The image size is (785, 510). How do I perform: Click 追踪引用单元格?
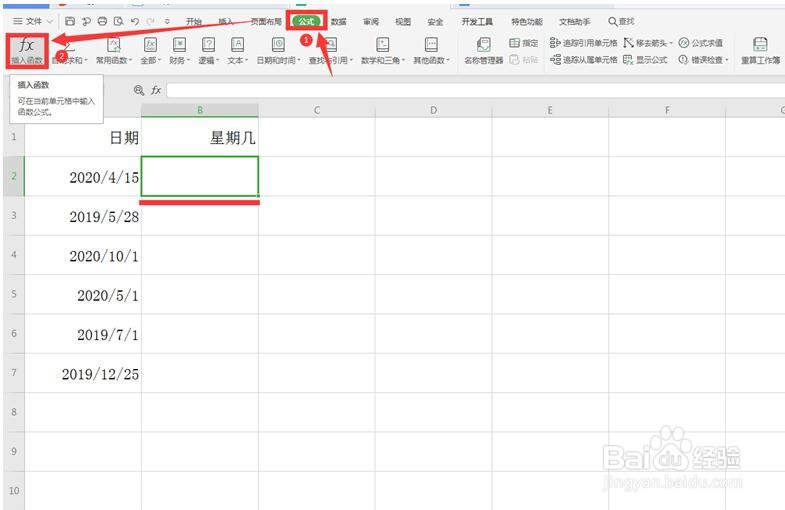pyautogui.click(x=583, y=43)
